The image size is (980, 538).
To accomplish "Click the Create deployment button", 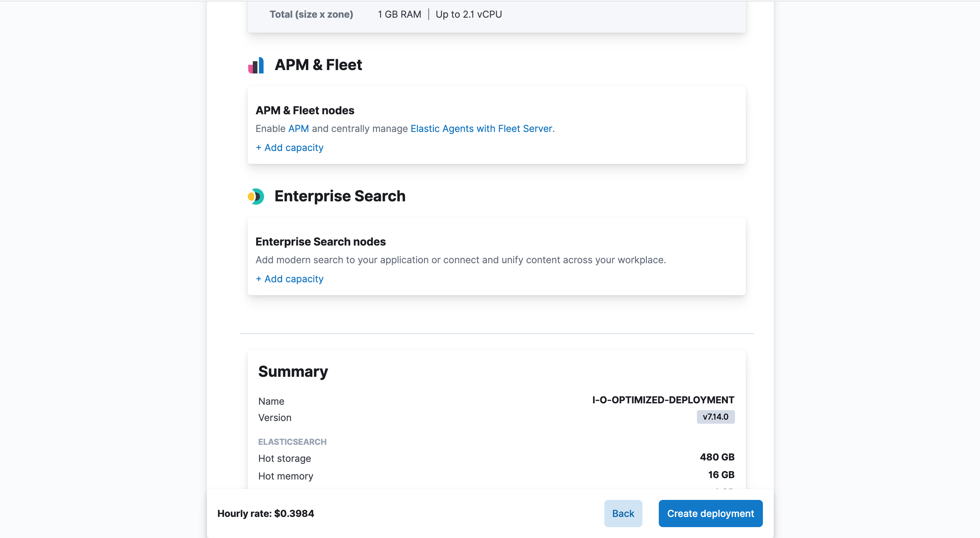I will [x=710, y=513].
